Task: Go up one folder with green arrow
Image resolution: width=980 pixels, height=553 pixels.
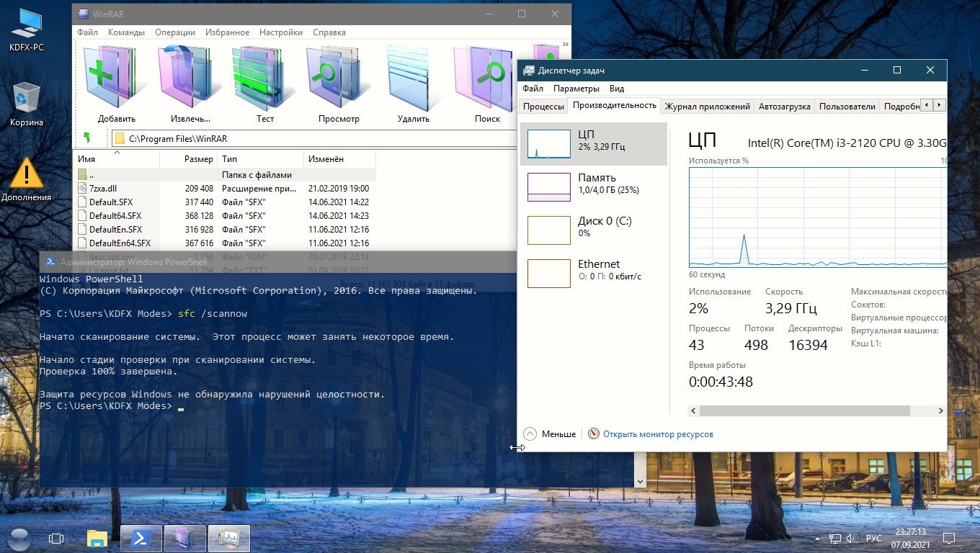Action: pyautogui.click(x=87, y=138)
